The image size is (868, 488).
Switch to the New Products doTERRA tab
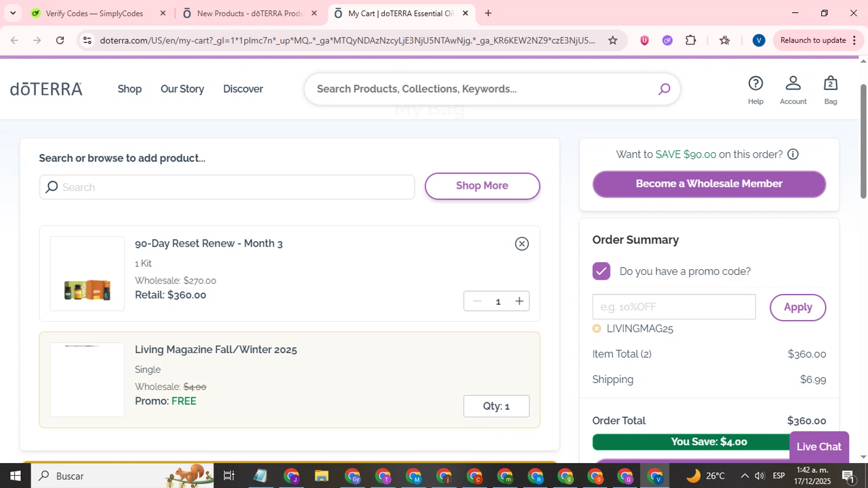pos(249,13)
